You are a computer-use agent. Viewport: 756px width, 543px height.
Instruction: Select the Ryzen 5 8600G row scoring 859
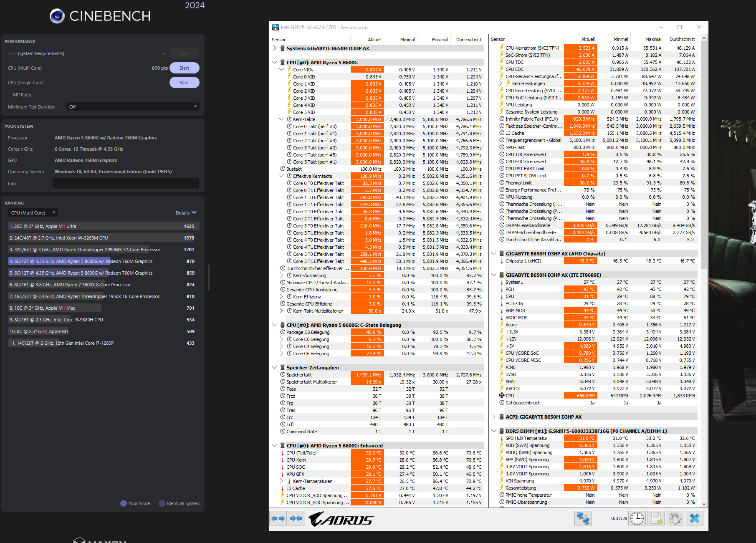[x=104, y=273]
